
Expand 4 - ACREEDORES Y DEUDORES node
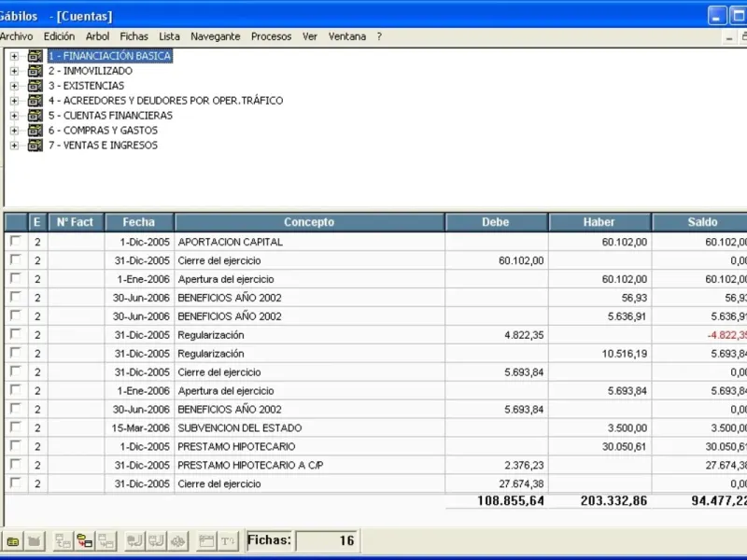tap(14, 101)
